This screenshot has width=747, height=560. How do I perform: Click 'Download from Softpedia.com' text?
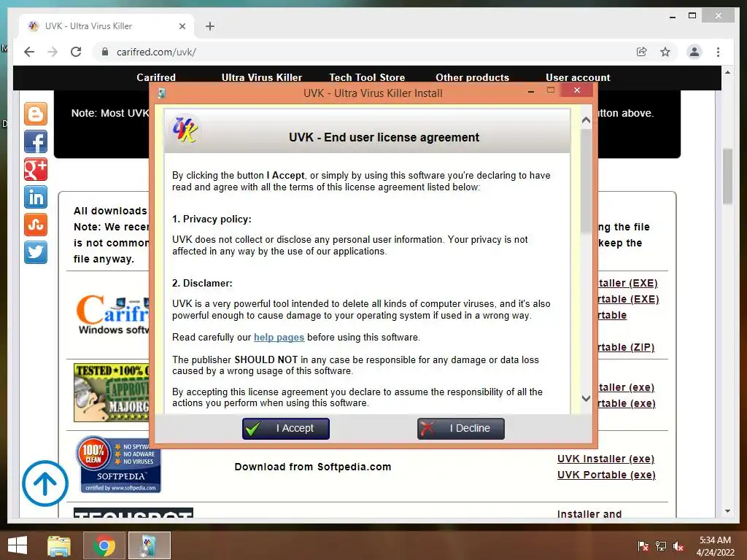pyautogui.click(x=312, y=467)
